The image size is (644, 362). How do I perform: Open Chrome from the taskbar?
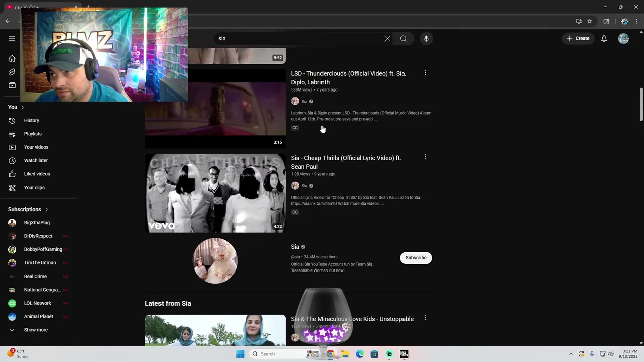pos(330,354)
